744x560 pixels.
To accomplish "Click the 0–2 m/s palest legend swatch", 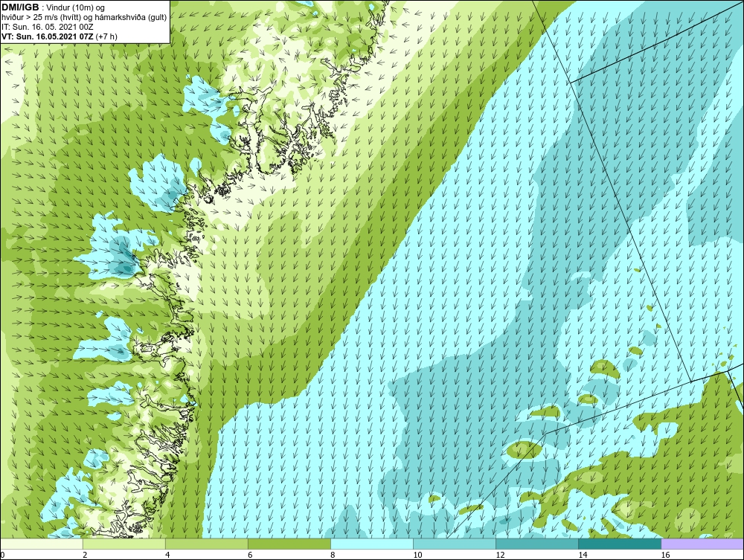I will tap(42, 544).
